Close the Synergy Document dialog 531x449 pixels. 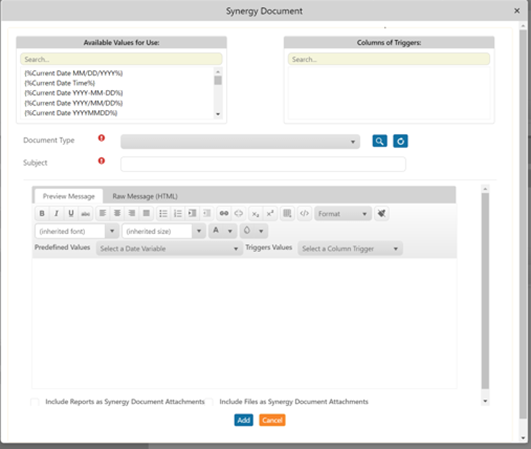click(517, 11)
